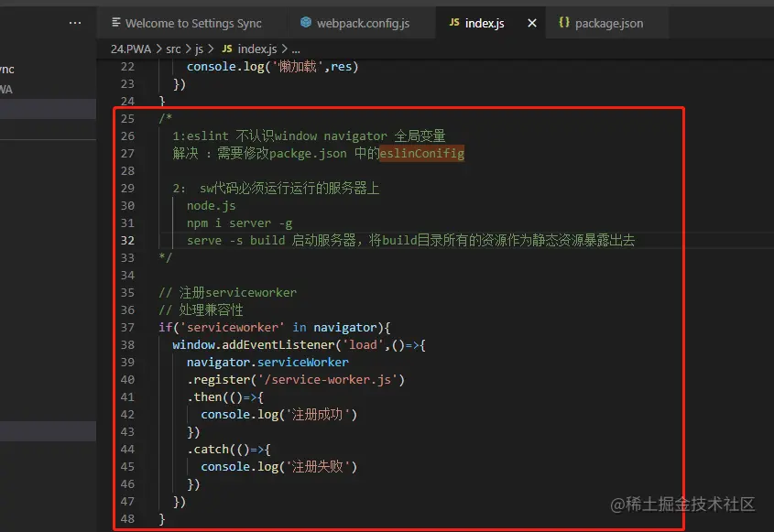Click .catch(()=>{ on line 44
The image size is (774, 532).
[x=229, y=449]
